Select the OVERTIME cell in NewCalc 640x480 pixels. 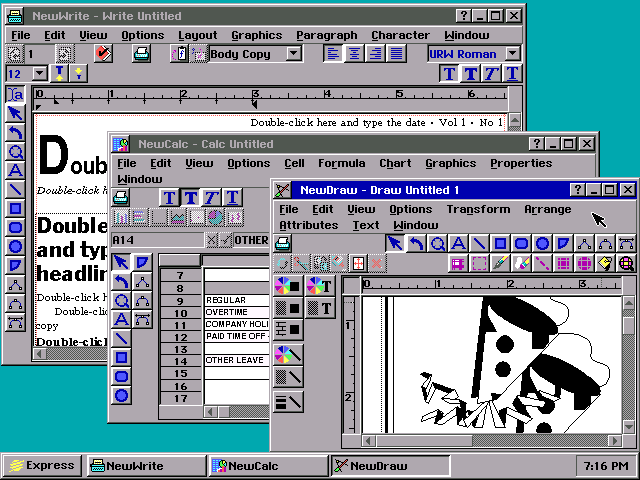[237, 312]
